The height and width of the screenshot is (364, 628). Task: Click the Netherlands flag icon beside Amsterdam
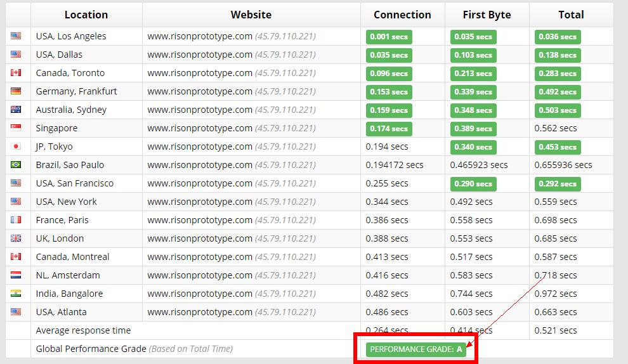16,275
